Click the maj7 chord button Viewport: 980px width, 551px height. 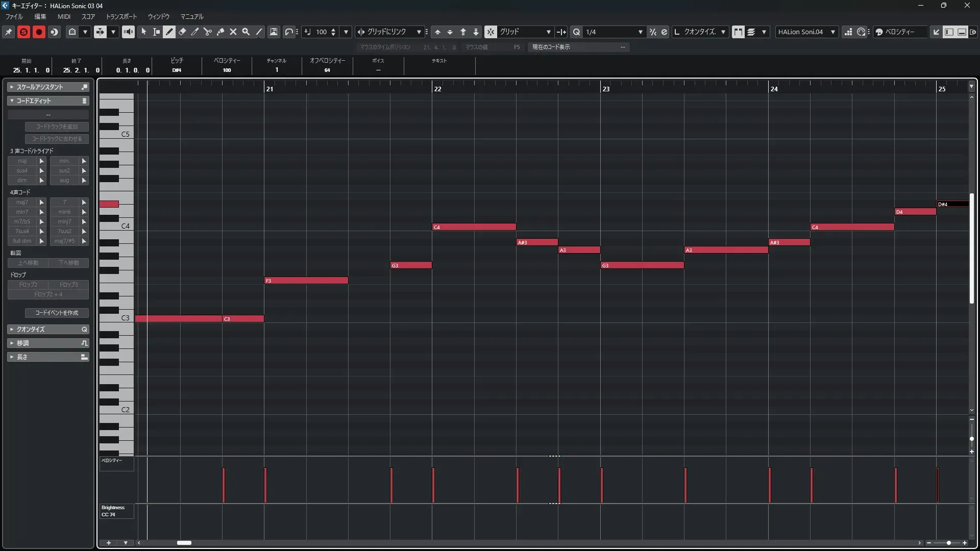click(x=22, y=202)
